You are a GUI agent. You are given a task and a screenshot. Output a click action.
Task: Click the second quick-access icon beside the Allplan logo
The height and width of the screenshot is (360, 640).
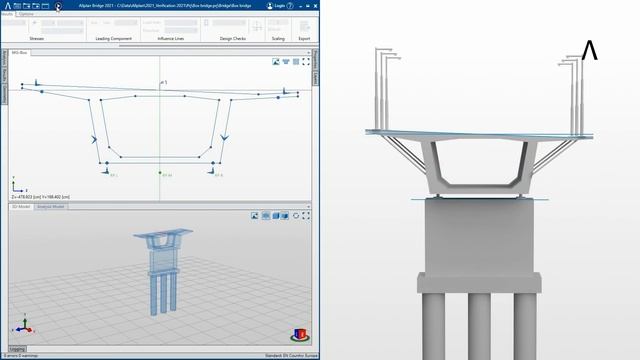(x=17, y=6)
